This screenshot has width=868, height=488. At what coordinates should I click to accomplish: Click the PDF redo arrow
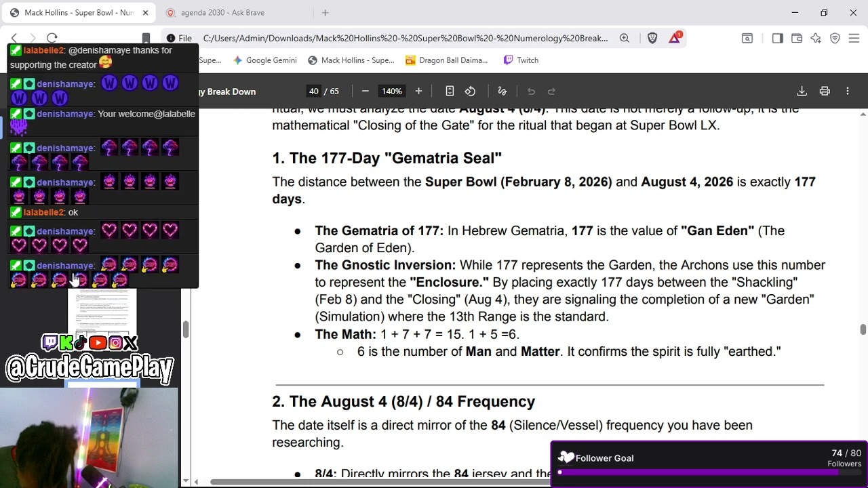point(551,91)
